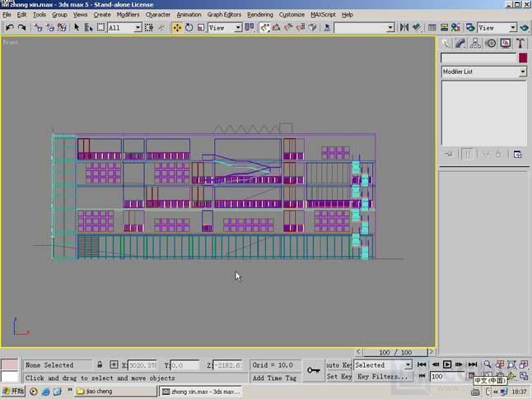Open the named selection sets dropdown
This screenshot has width=532, height=399.
pos(364,28)
